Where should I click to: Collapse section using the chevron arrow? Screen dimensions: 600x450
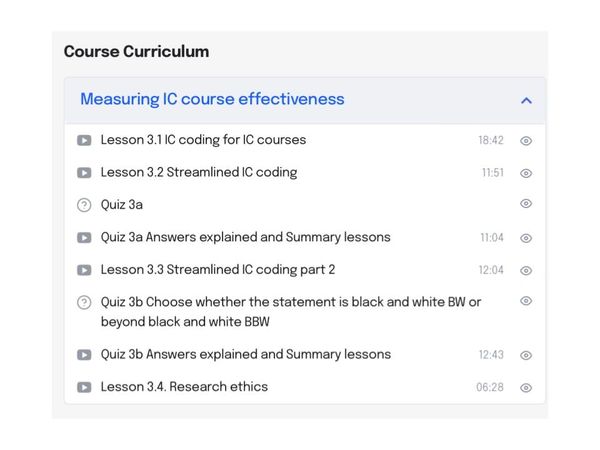[526, 100]
